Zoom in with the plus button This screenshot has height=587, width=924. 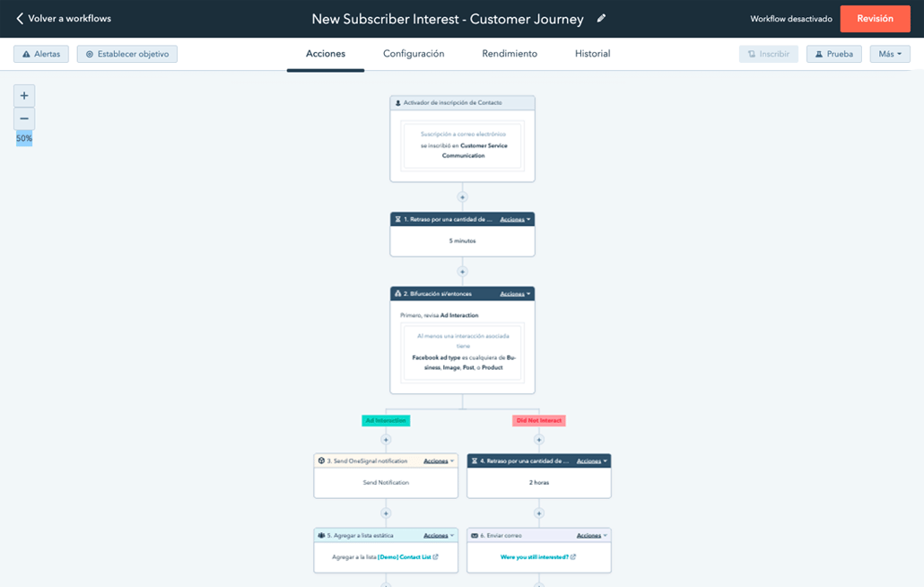[24, 95]
